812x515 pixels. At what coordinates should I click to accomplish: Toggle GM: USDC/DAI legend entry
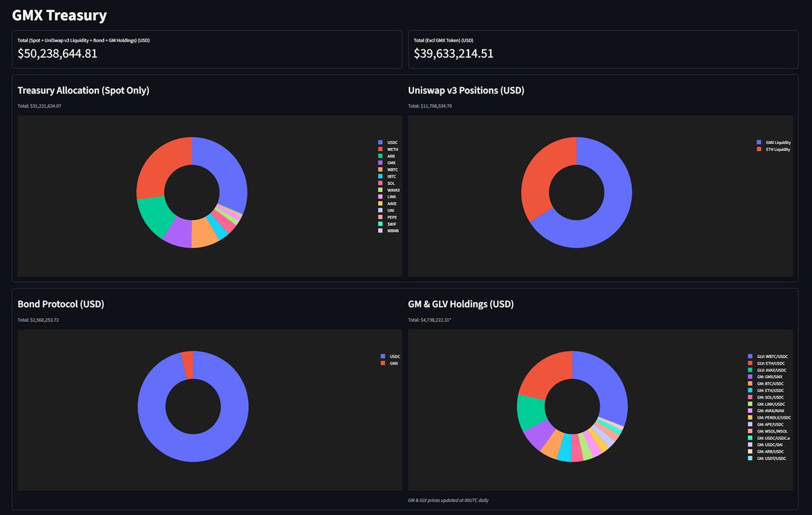(766, 445)
